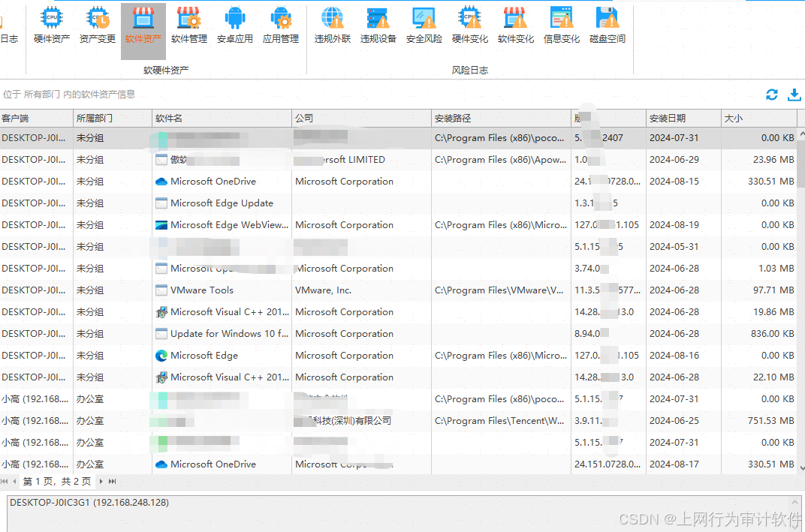Click the 2024-05-31 install date cell
This screenshot has height=532, width=805.
click(x=674, y=246)
